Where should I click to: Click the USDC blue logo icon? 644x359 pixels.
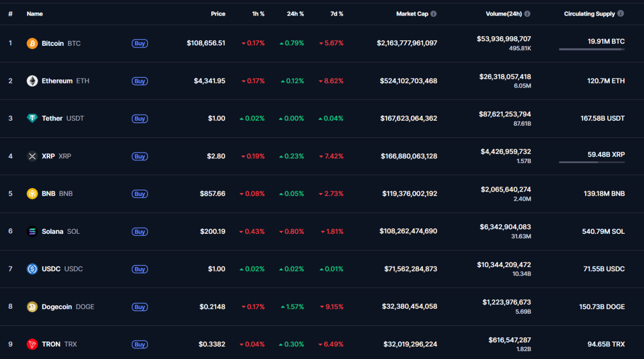[32, 269]
